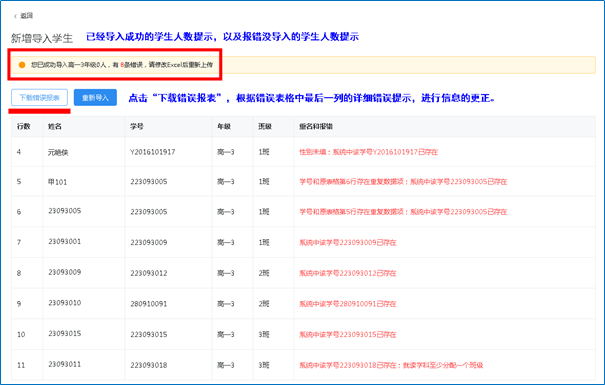Click class 3班 in the 223093015 row

point(264,334)
